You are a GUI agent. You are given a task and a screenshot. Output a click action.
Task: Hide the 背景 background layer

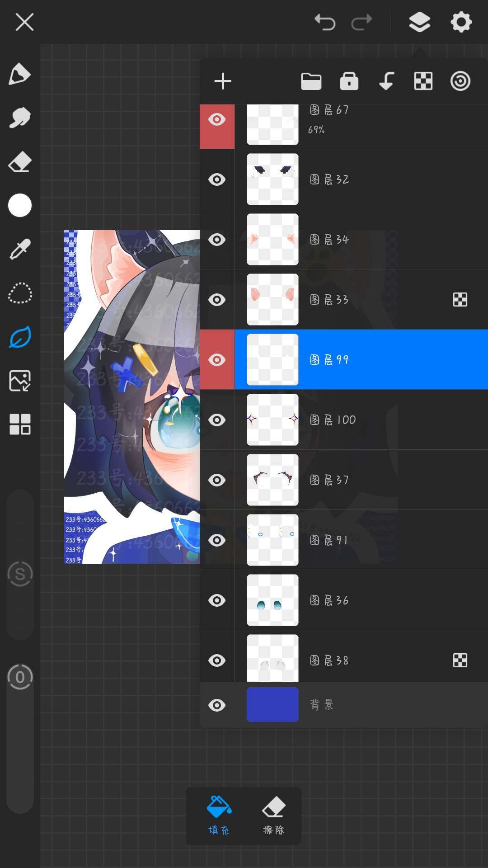[x=217, y=705]
